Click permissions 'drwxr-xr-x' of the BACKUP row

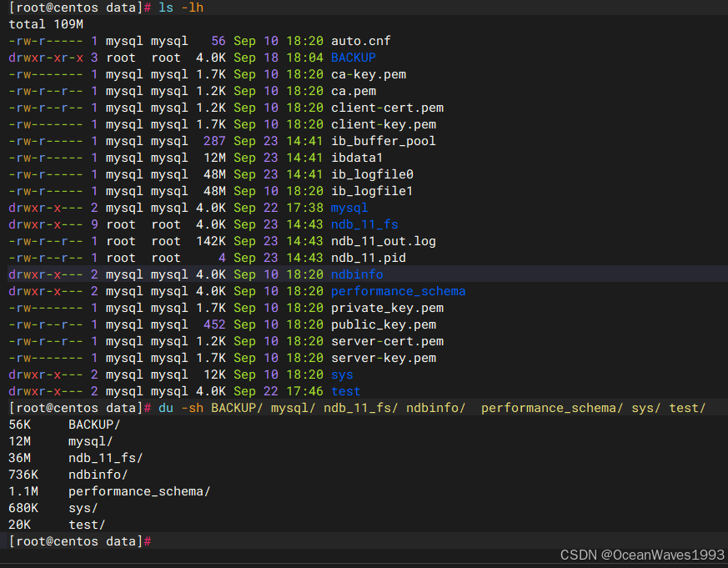point(46,58)
